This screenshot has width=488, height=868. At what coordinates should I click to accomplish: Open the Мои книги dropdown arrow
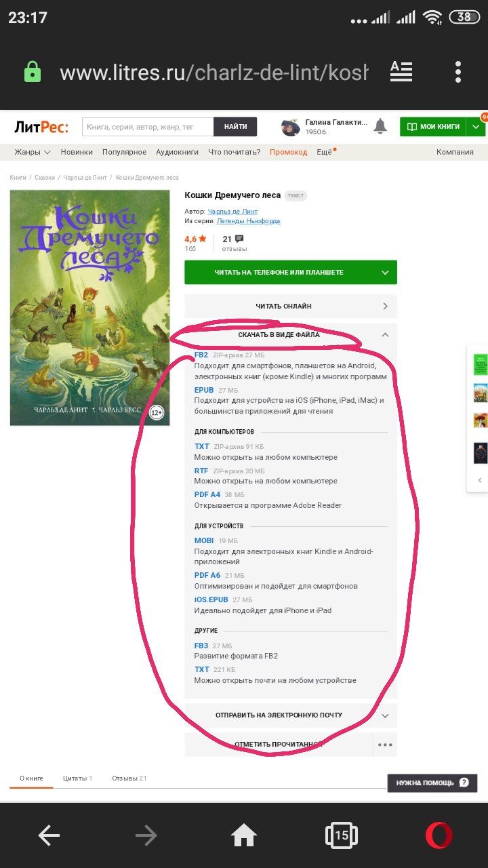pyautogui.click(x=476, y=127)
